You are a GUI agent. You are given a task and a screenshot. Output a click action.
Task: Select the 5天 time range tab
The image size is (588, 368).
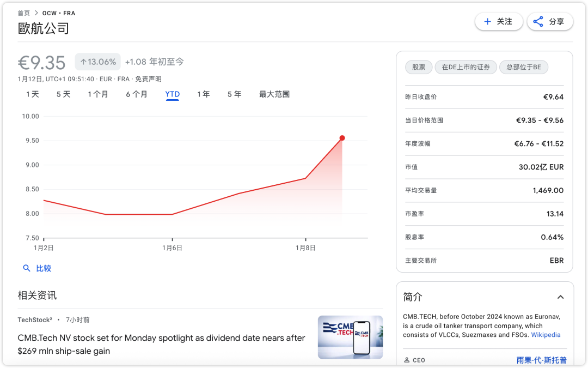[x=63, y=94]
